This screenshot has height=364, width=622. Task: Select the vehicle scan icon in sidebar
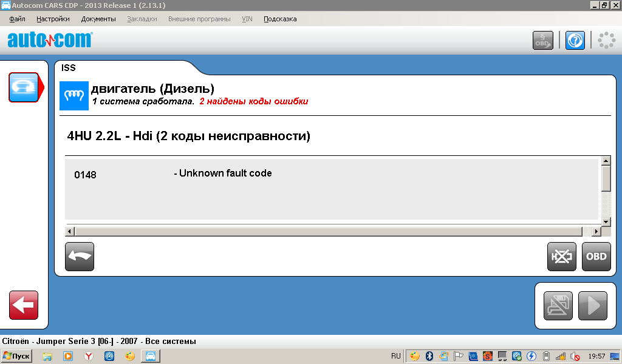pyautogui.click(x=24, y=87)
